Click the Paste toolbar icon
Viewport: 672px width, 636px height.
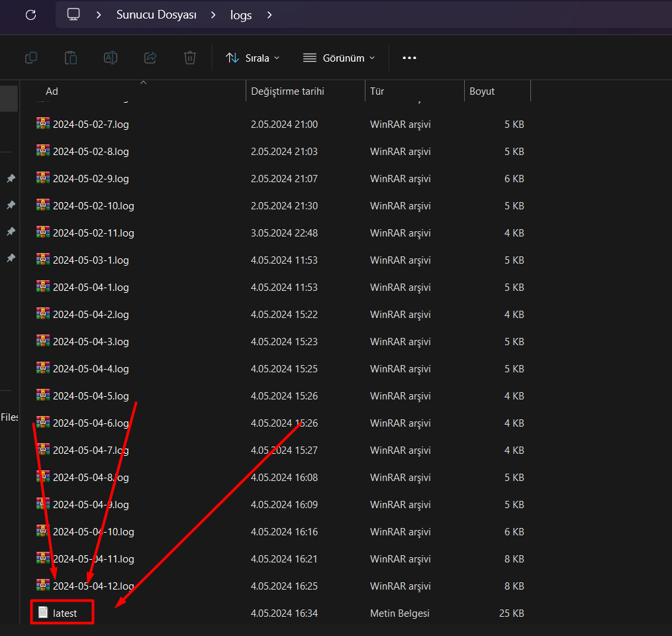pos(71,58)
